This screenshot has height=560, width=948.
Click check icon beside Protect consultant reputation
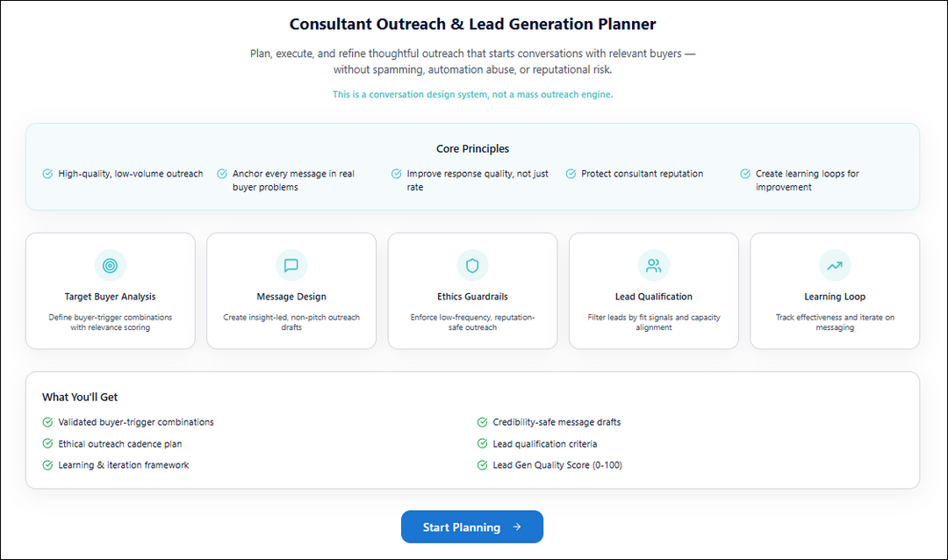pos(571,174)
